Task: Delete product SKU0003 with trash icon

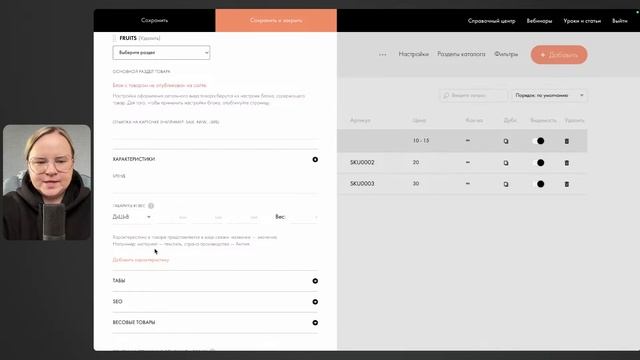Action: coord(567,184)
